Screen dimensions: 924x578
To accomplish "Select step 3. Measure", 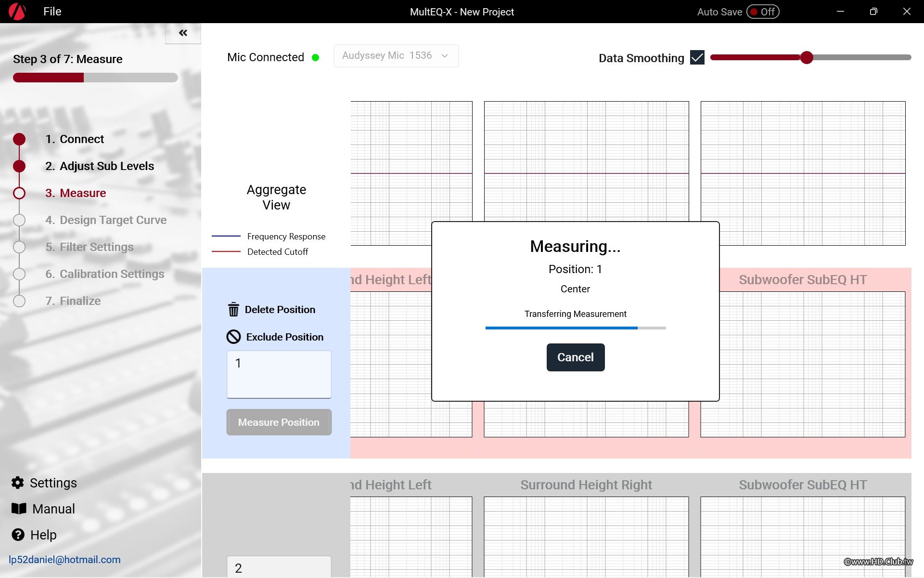I will (76, 193).
